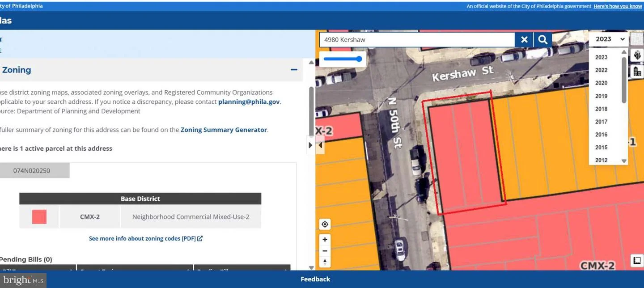This screenshot has height=288, width=644.
Task: Click side panel scrollbar up arrow
Action: [x=311, y=62]
